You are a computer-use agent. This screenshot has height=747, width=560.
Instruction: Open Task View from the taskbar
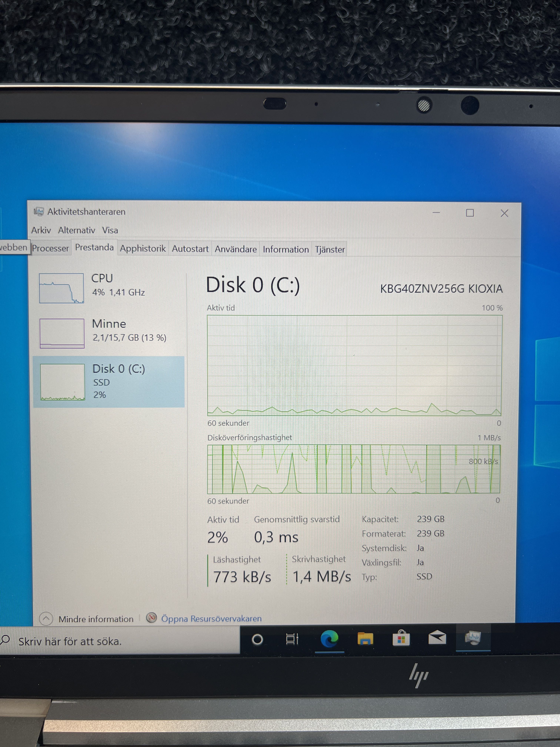coord(292,639)
